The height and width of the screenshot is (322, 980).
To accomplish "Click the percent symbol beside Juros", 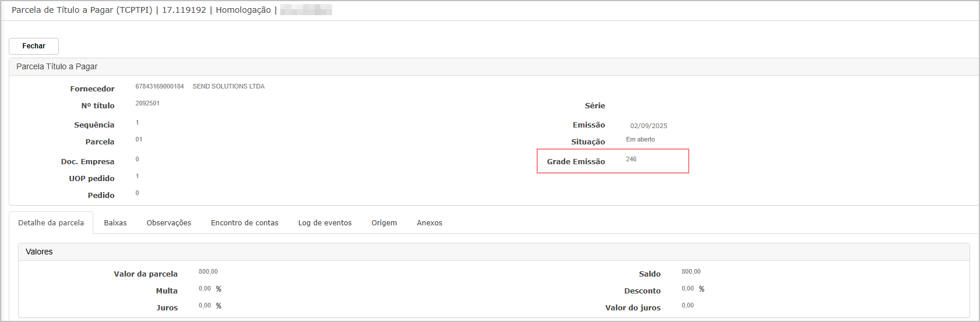I will tap(218, 306).
